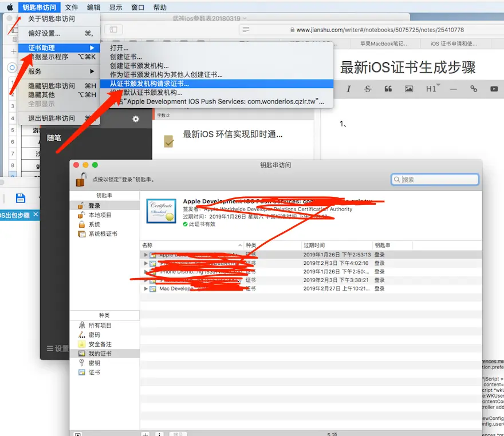
Task: Open the 编辑 menu
Action: coord(93,7)
